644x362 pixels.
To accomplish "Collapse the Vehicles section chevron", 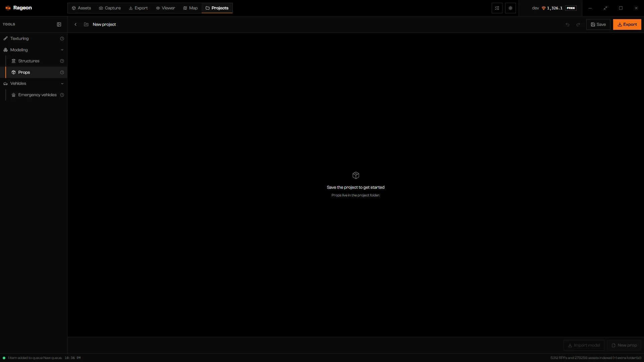I will (x=62, y=84).
